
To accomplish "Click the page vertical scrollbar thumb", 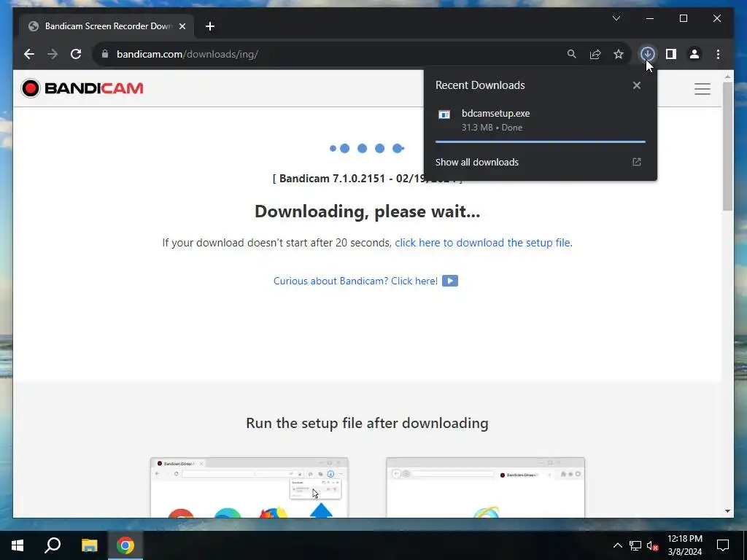I will coord(727,146).
